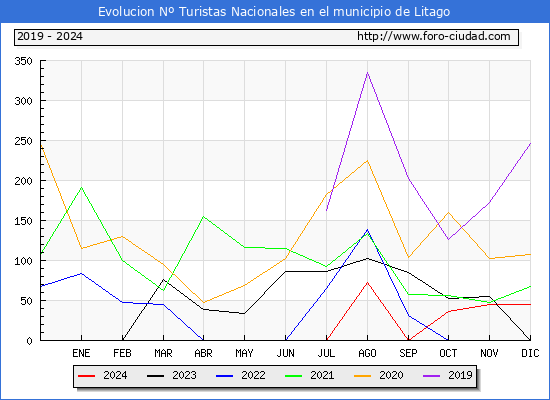Viewport: 550px width, 400px height.
Task: Select the '2019' legend label
Action: pos(460,375)
